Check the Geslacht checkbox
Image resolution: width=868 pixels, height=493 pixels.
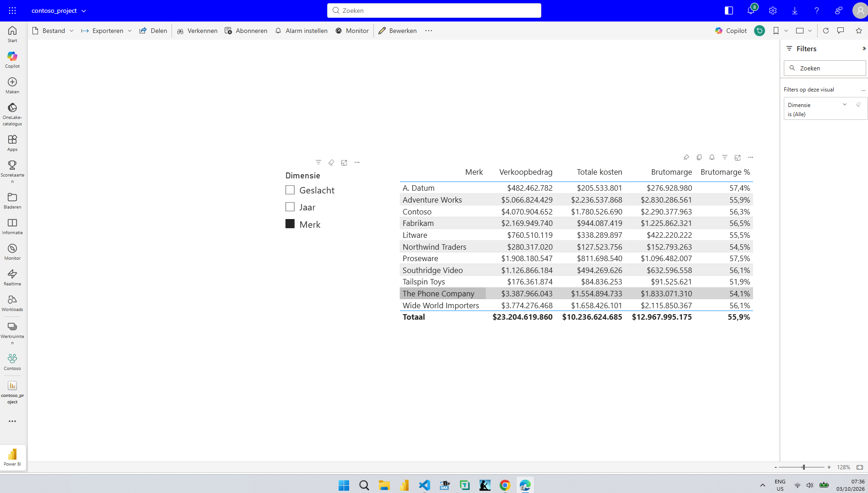pyautogui.click(x=290, y=190)
